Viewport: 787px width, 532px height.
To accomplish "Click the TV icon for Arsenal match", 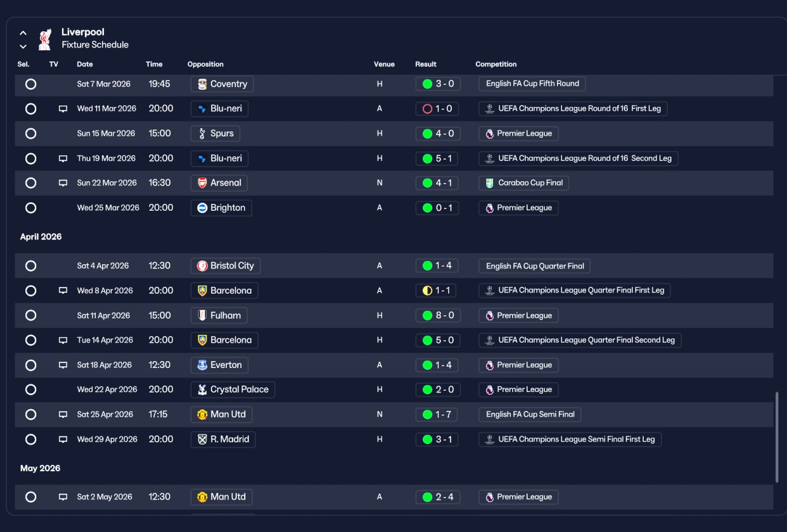I will click(x=63, y=183).
